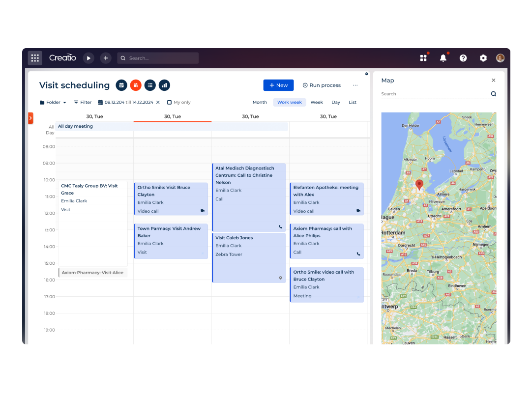Open the Settings gear icon
This screenshot has height=393, width=532.
click(483, 57)
